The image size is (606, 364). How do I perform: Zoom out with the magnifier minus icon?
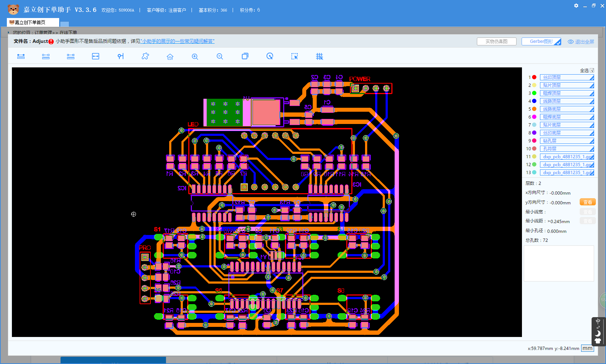pyautogui.click(x=220, y=57)
